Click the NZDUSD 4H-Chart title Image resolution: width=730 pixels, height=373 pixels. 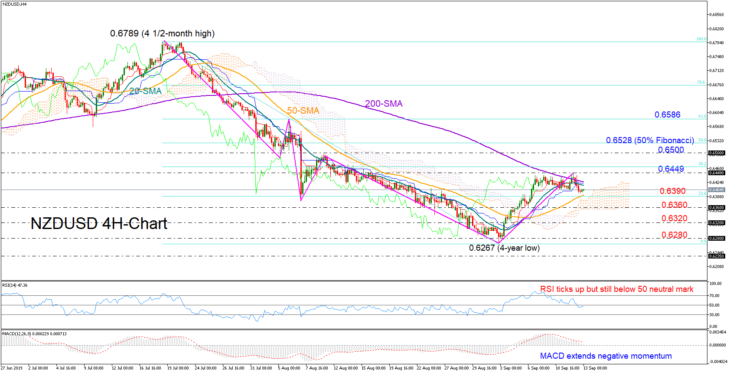99,224
